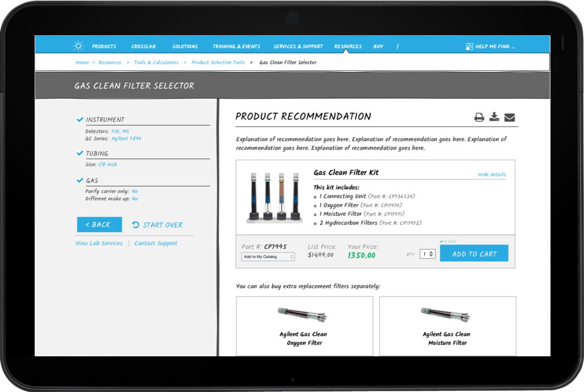Click the Gas Clean Filter Kit title

pyautogui.click(x=346, y=172)
